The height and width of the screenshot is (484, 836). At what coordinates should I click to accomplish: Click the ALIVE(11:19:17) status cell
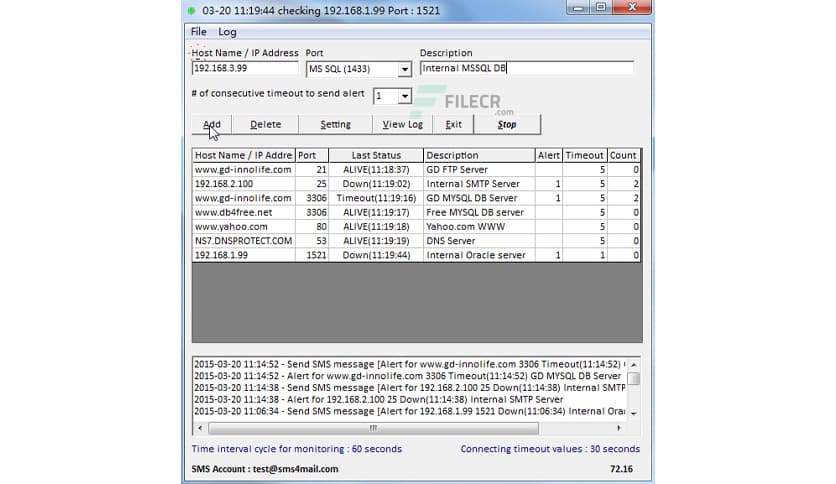[376, 212]
